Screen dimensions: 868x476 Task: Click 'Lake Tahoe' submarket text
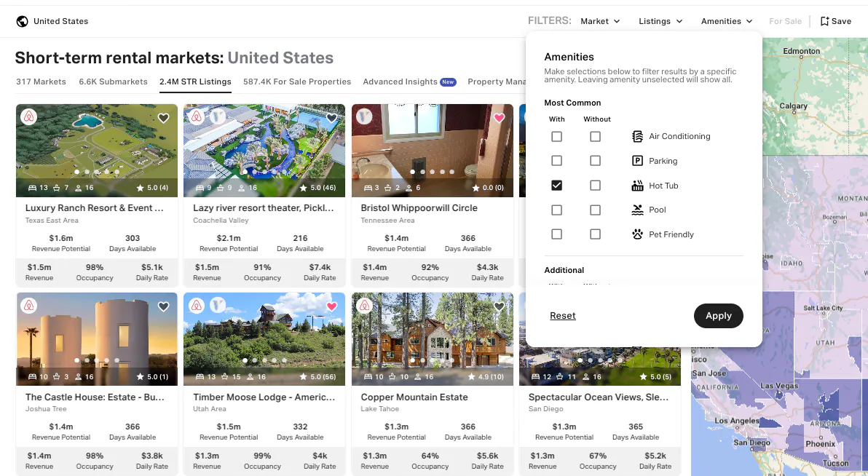380,409
